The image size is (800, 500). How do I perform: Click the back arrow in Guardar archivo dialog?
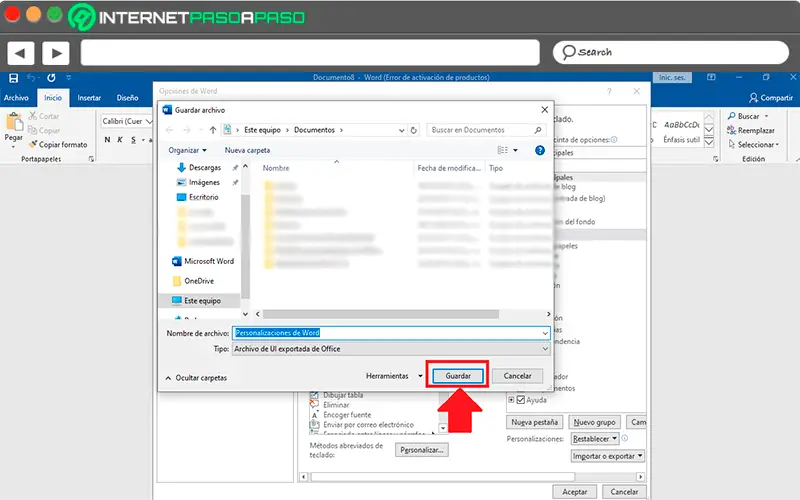pos(170,130)
